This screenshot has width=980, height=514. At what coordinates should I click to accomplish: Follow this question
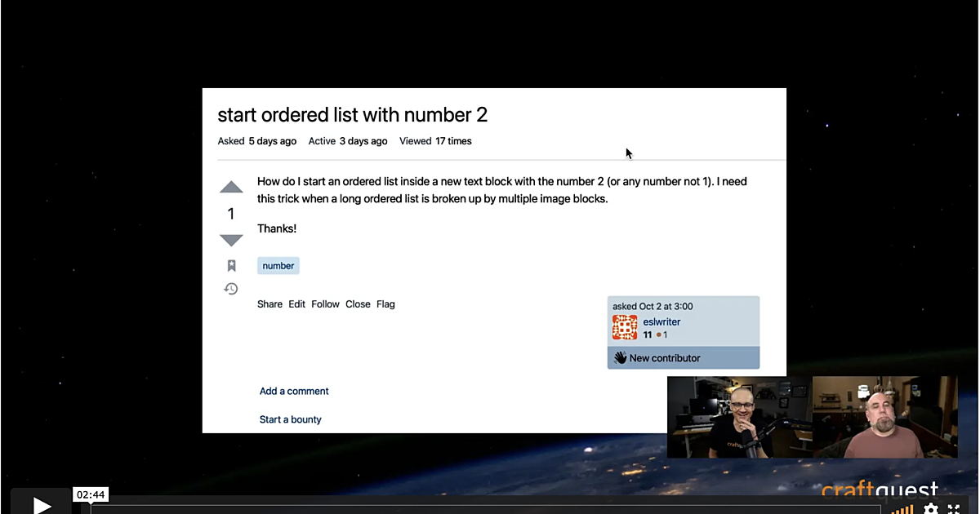click(325, 304)
